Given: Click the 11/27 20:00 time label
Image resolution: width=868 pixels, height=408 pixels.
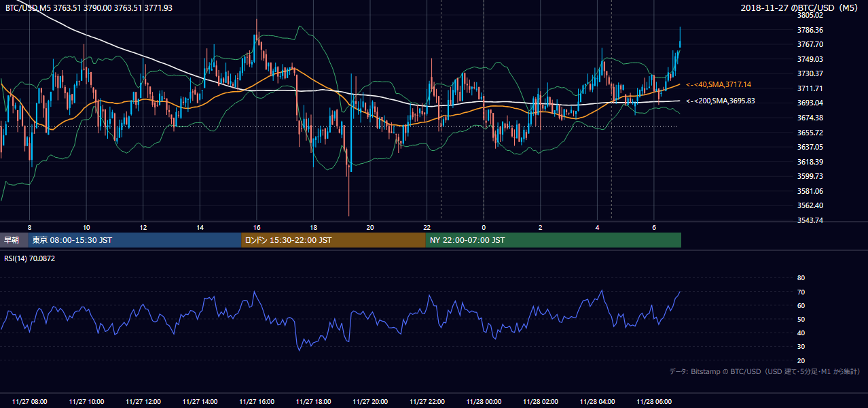Looking at the screenshot, I should (x=370, y=402).
